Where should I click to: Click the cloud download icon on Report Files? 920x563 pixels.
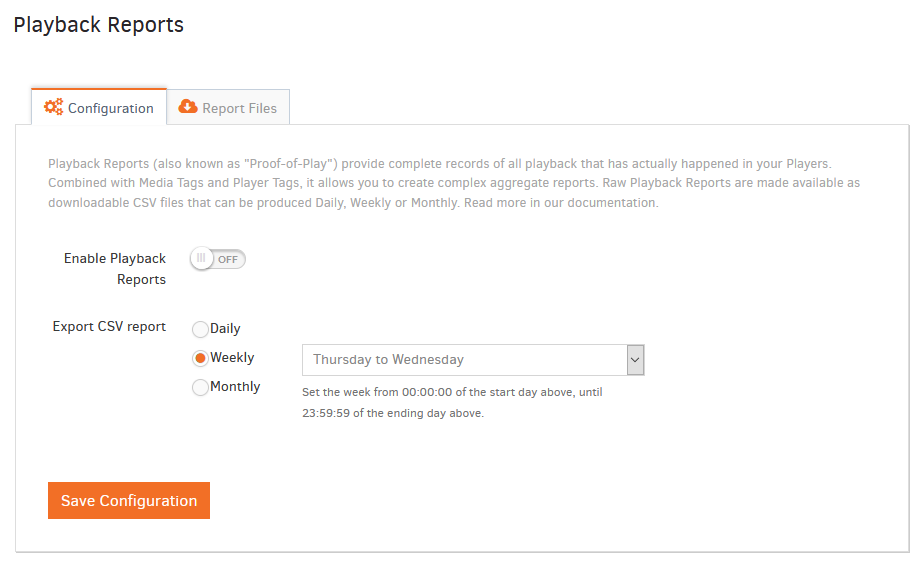coord(188,107)
